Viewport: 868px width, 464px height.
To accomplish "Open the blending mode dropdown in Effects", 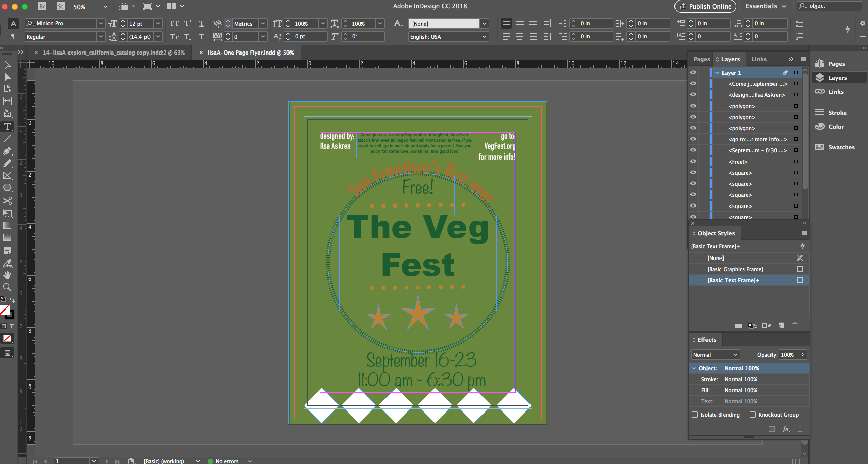I will click(715, 355).
